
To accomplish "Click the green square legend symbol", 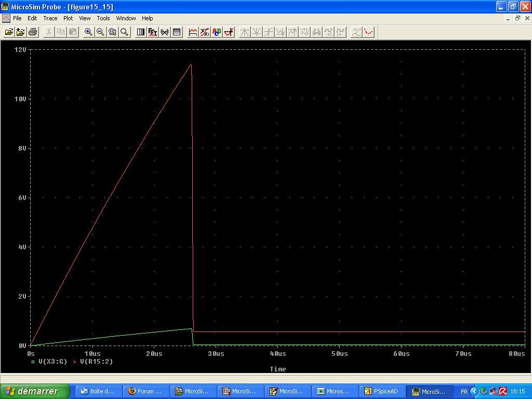I will [x=33, y=362].
